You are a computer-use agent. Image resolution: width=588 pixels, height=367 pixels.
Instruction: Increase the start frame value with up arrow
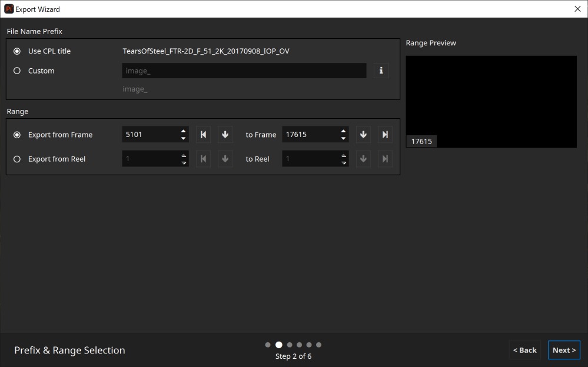(x=184, y=131)
